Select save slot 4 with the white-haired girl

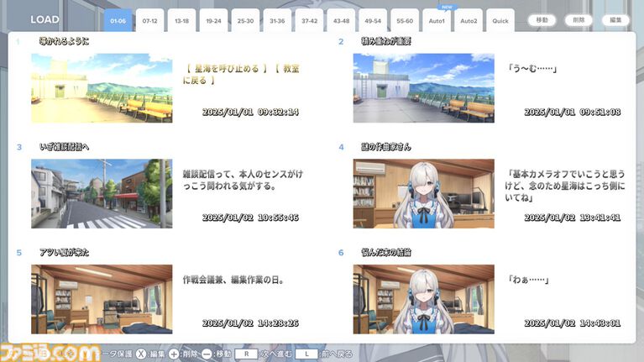click(x=423, y=194)
